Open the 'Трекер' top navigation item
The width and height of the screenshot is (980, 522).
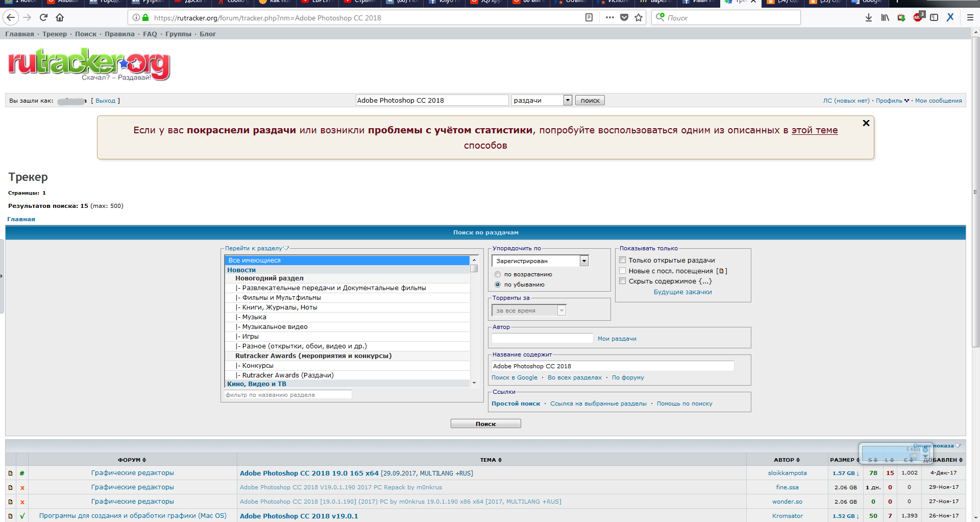tap(55, 34)
